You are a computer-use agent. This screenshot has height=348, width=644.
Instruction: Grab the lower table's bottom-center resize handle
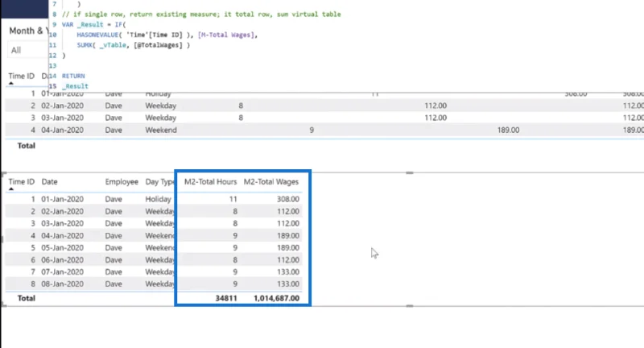click(410, 306)
